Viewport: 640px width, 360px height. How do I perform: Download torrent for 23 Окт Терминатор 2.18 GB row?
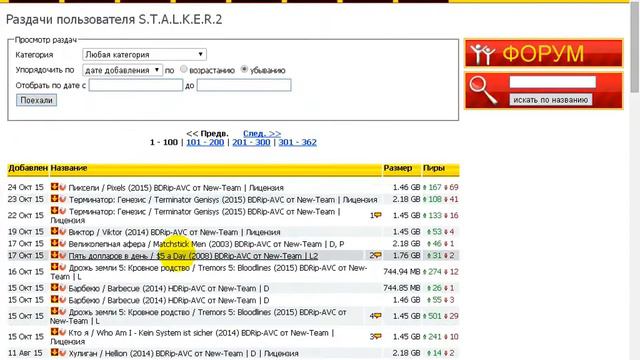(54, 199)
